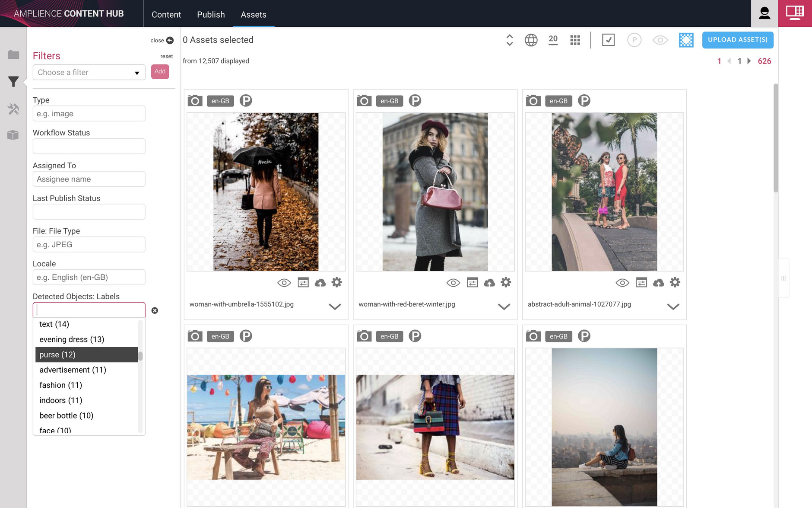Click the right panel resize handle

[783, 278]
